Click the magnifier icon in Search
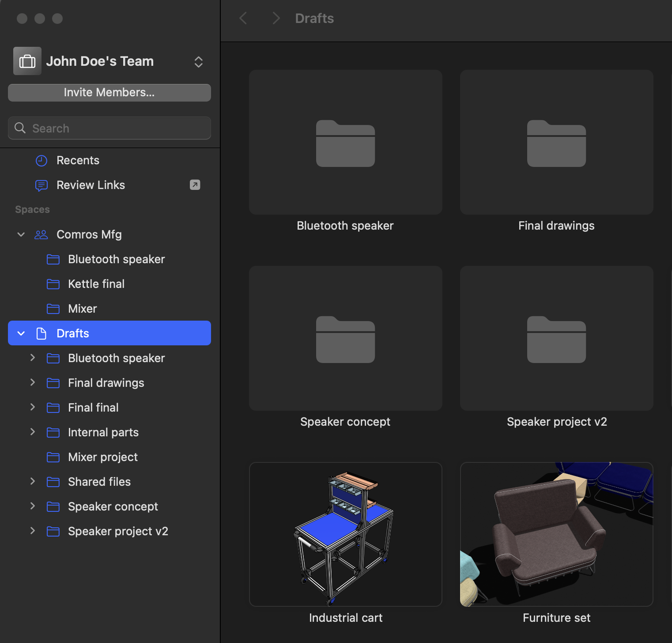Image resolution: width=672 pixels, height=643 pixels. [20, 128]
